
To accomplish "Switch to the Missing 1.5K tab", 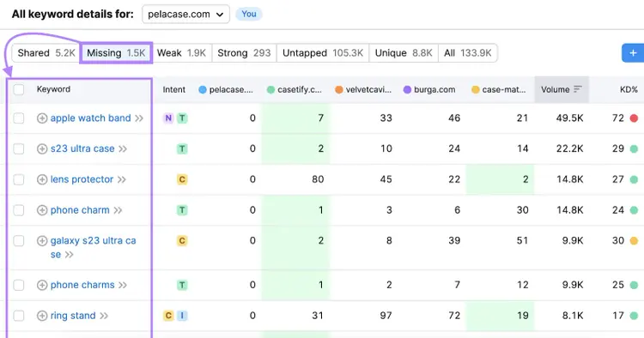I will pyautogui.click(x=116, y=53).
